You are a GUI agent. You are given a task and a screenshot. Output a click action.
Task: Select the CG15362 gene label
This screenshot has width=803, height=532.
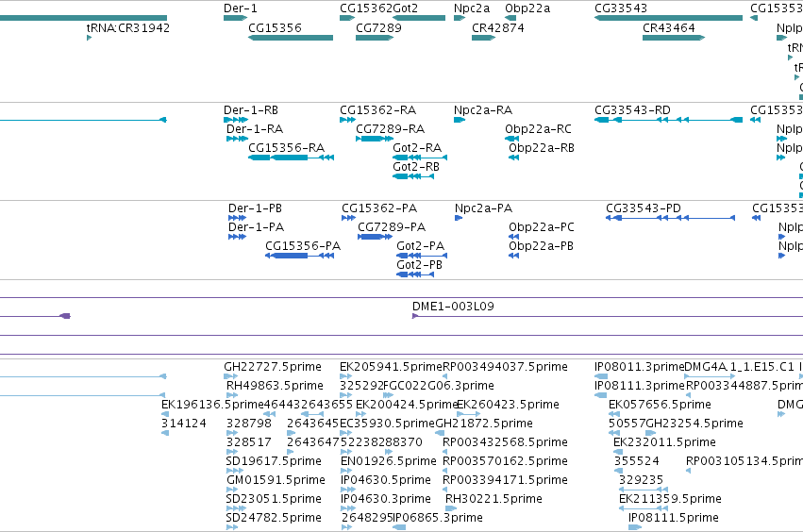click(x=366, y=8)
